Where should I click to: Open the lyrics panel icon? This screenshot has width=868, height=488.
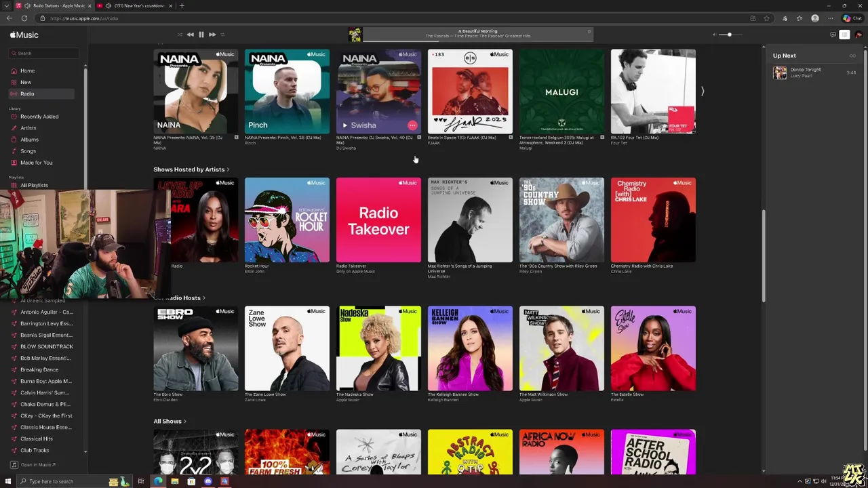[x=833, y=35]
